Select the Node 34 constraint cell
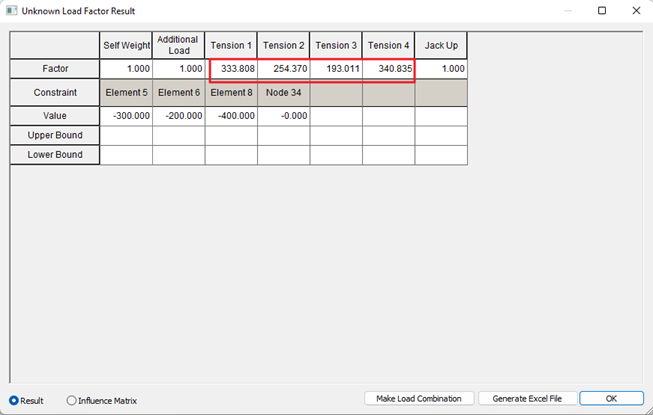Viewport: 653px width, 415px height. 283,93
